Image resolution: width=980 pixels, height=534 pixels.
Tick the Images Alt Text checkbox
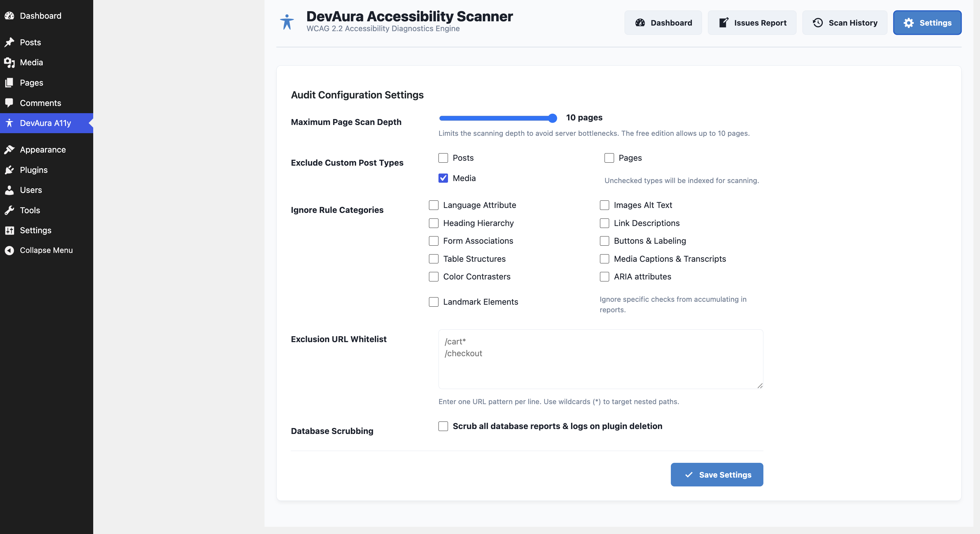(605, 205)
